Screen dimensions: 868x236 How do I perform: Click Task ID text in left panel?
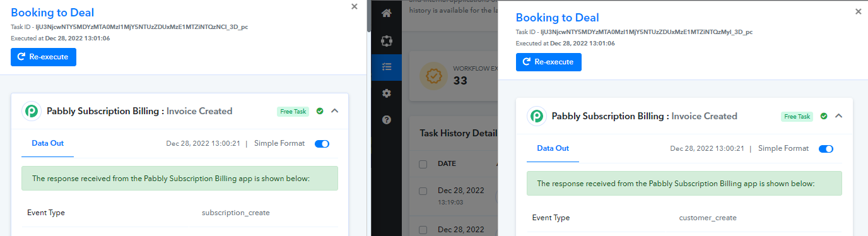129,27
